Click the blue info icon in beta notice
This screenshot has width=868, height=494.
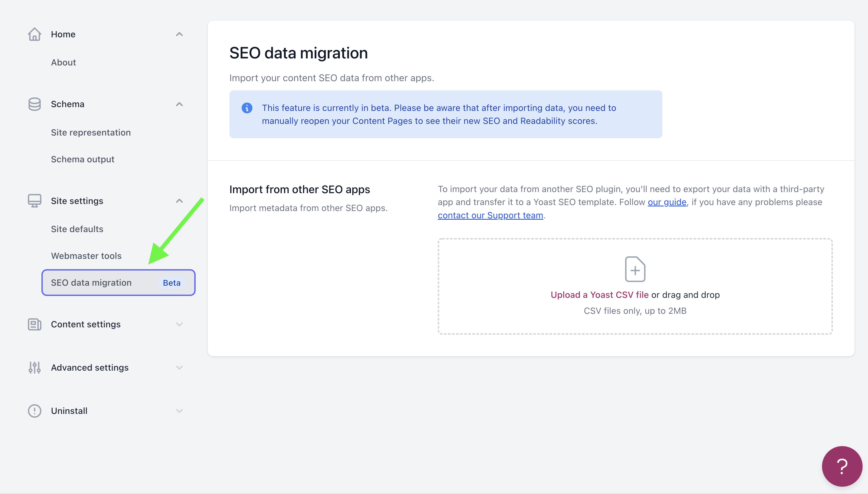coord(247,108)
